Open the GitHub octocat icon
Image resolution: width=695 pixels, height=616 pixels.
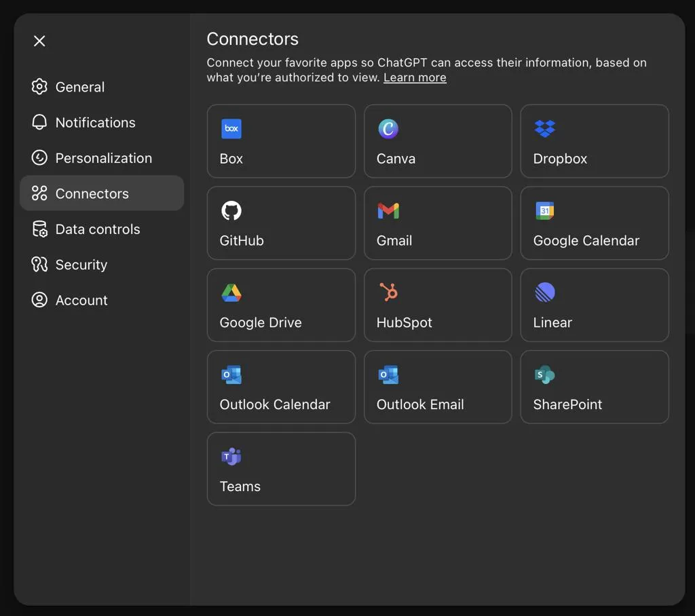231,211
